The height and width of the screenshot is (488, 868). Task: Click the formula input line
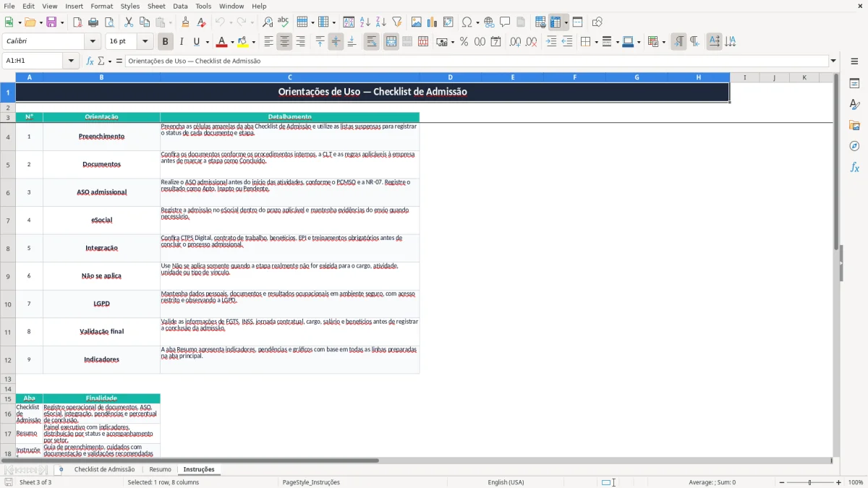[477, 61]
